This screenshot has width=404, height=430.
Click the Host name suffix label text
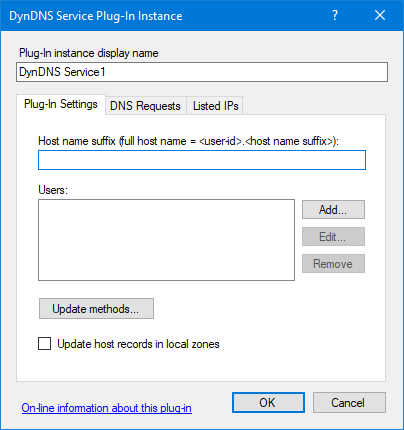pos(188,141)
